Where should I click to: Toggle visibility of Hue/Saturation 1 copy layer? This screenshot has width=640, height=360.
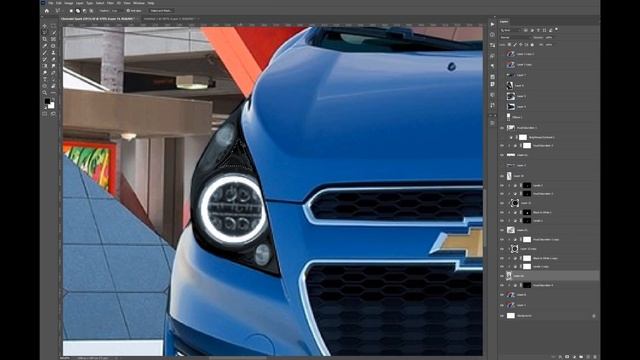pyautogui.click(x=502, y=240)
